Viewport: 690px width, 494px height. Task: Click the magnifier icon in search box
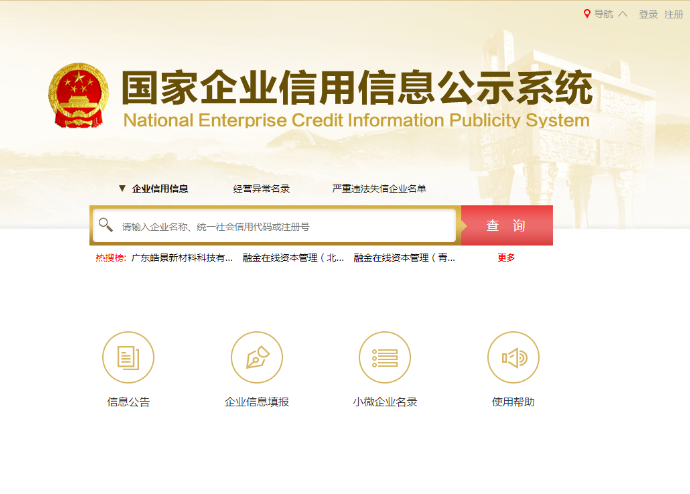(x=106, y=224)
